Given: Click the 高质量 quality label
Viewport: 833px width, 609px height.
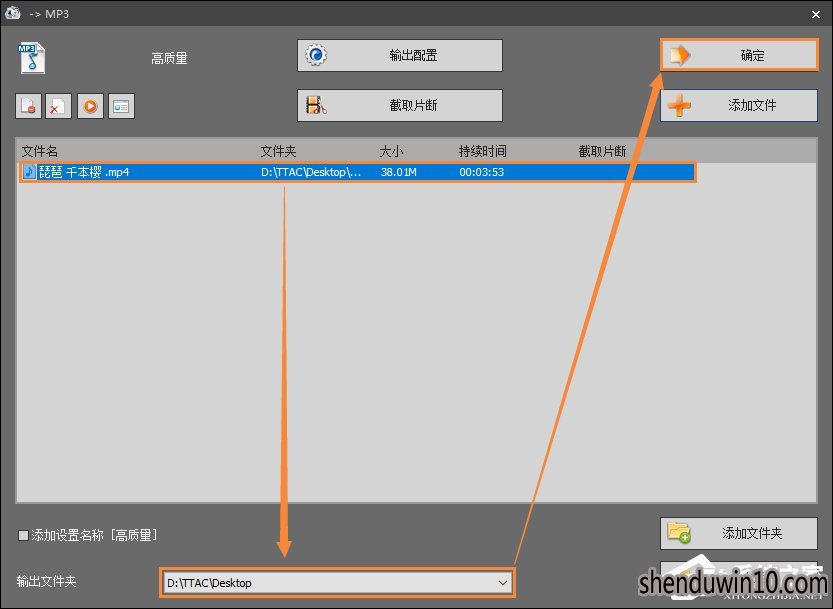Looking at the screenshot, I should tap(169, 58).
